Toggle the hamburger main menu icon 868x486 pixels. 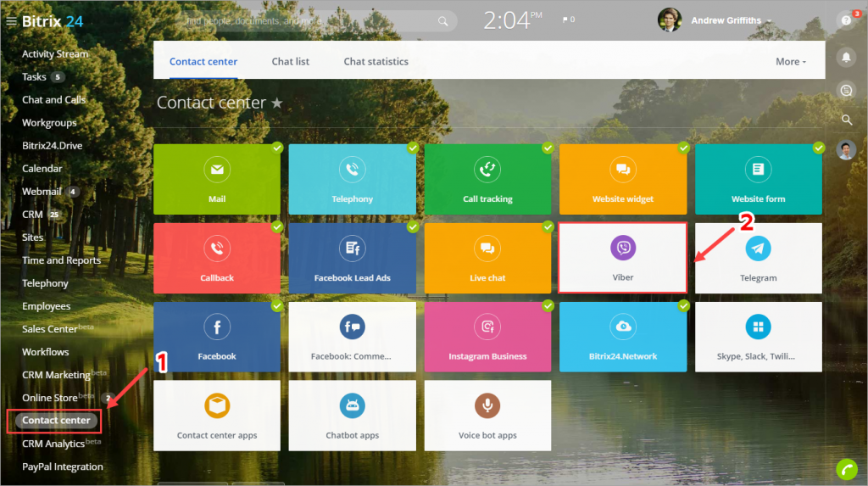11,21
